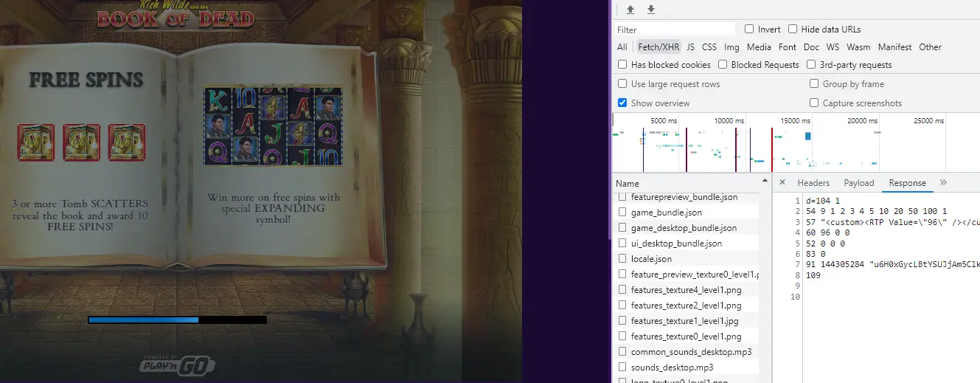Select the features_texture0_level1.png request
The image size is (980, 383).
tap(687, 337)
